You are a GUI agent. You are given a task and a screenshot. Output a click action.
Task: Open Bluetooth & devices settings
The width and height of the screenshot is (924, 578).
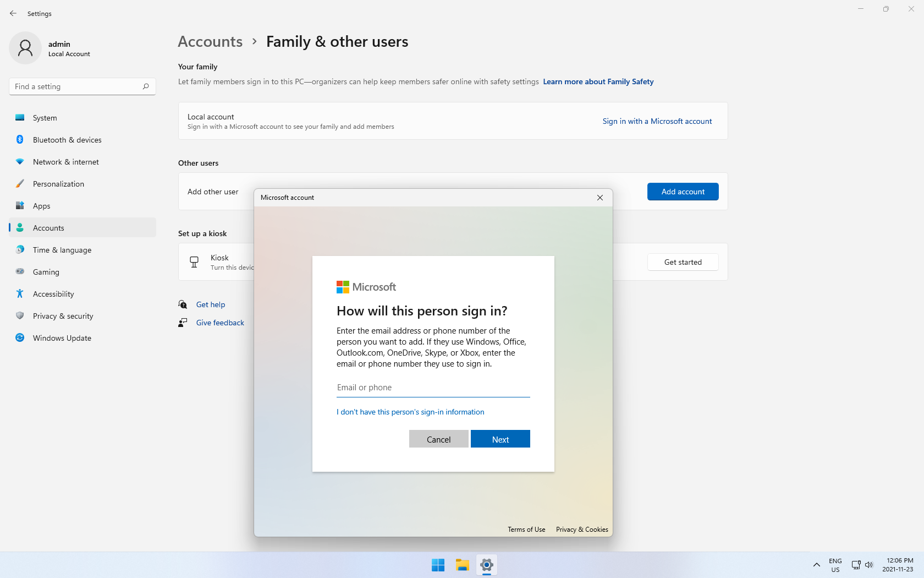click(x=67, y=140)
